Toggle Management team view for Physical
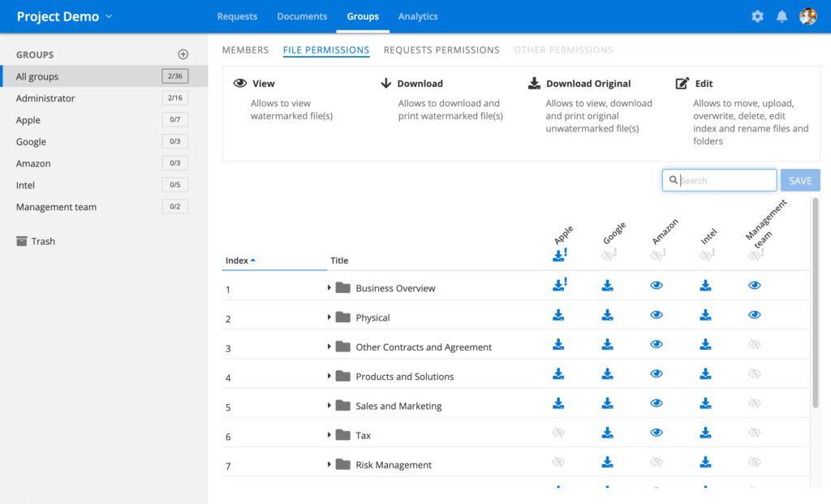831x504 pixels. [755, 315]
